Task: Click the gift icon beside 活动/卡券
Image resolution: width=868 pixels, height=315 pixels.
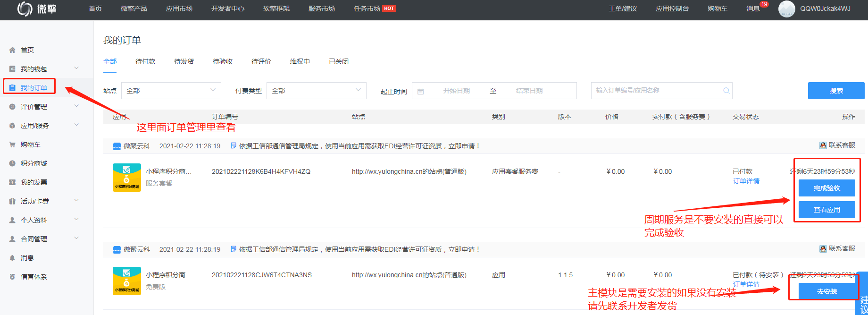Action: tap(12, 201)
